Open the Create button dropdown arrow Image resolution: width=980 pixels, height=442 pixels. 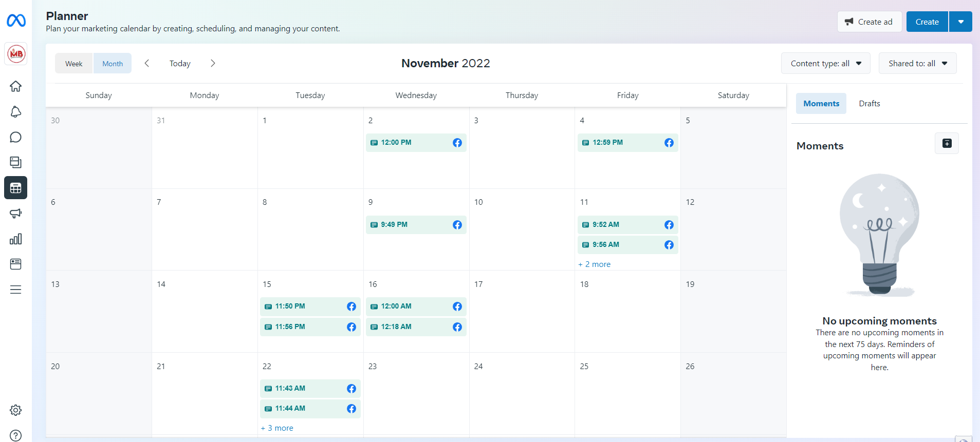click(x=960, y=22)
